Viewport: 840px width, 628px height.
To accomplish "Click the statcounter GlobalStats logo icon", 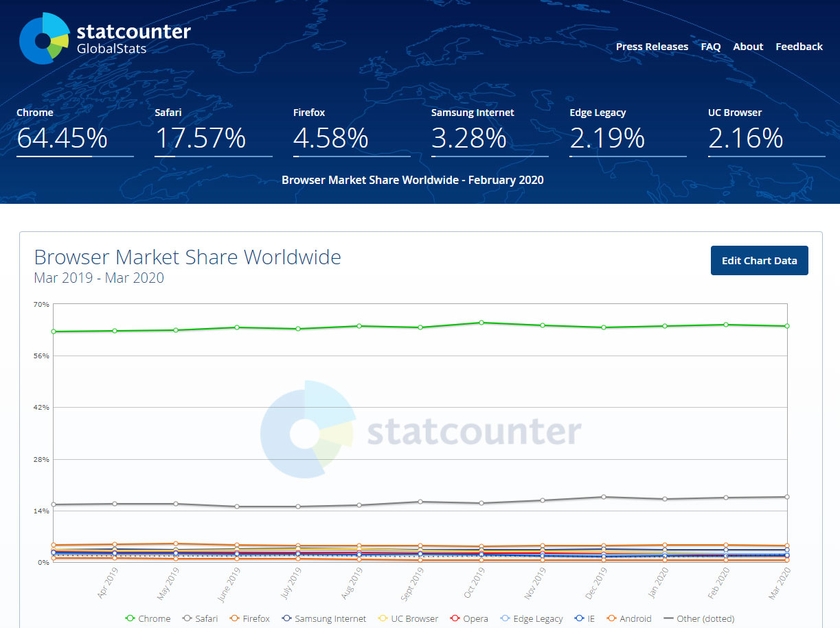I will [x=44, y=38].
